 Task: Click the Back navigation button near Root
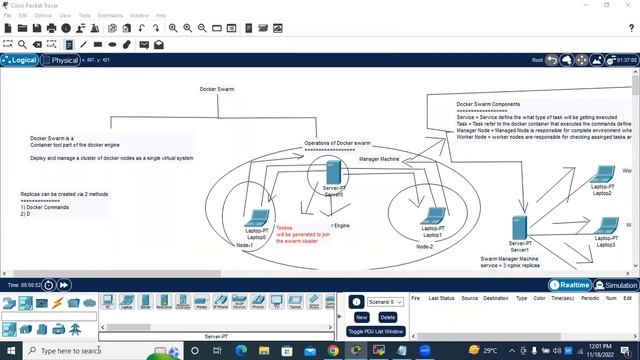tap(552, 60)
